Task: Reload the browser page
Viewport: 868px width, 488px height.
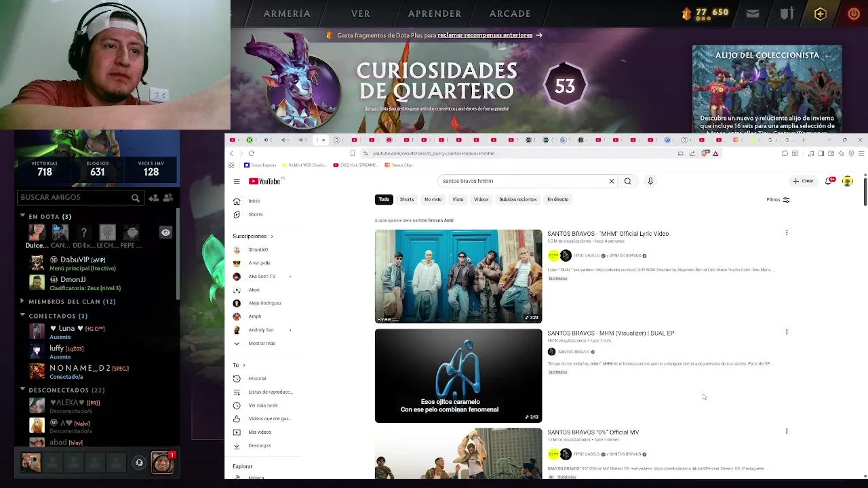Action: click(x=252, y=153)
